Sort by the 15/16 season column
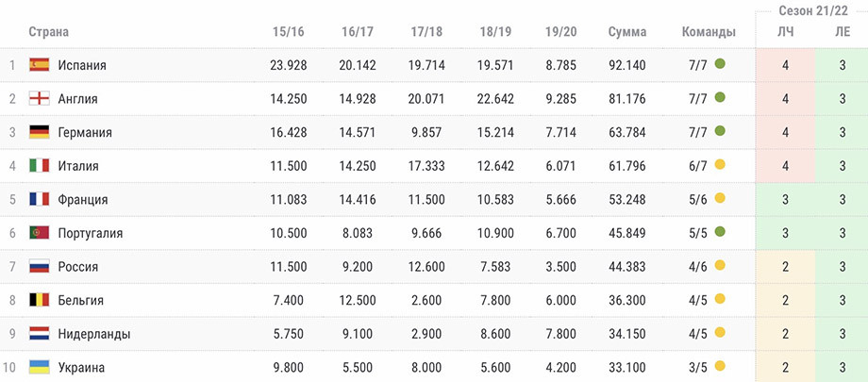Screen dimensions: 868x382 click(289, 32)
